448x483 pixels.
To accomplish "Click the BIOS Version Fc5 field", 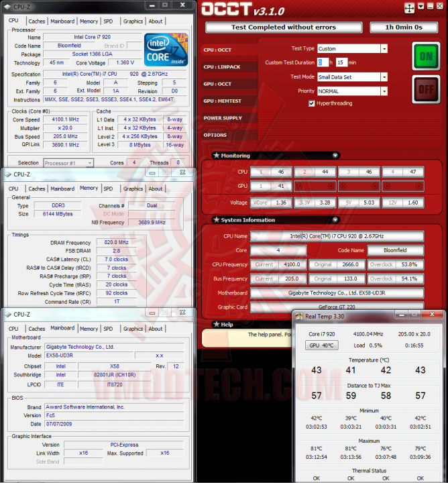I will pos(114,415).
